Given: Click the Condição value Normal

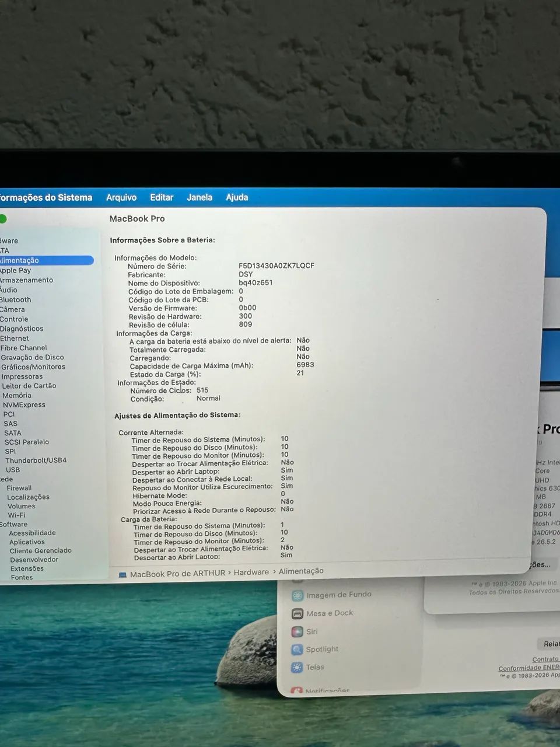Looking at the screenshot, I should 208,399.
